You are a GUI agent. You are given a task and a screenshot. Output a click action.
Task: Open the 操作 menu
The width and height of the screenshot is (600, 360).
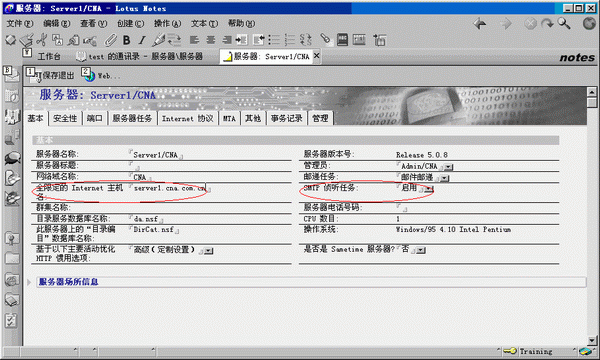click(167, 23)
